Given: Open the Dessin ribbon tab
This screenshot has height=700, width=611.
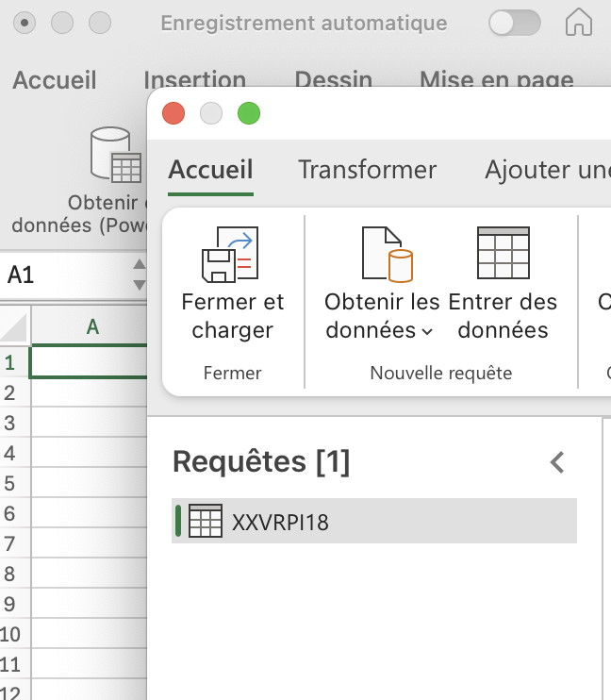Looking at the screenshot, I should point(333,81).
